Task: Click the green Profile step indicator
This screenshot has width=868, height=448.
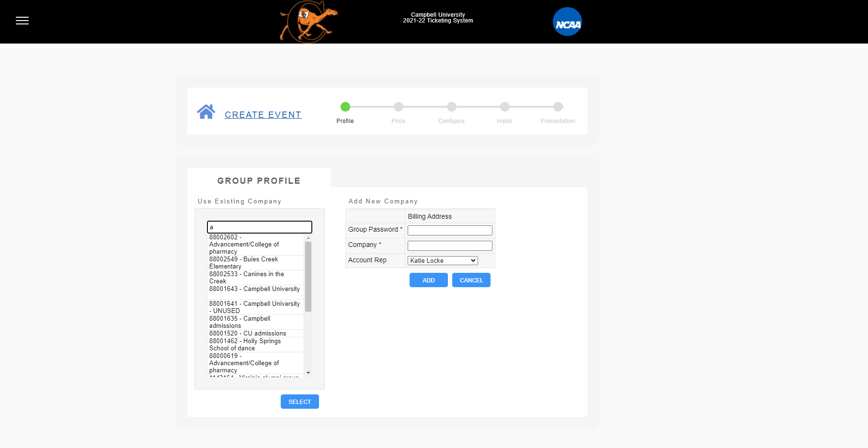Action: pyautogui.click(x=345, y=107)
